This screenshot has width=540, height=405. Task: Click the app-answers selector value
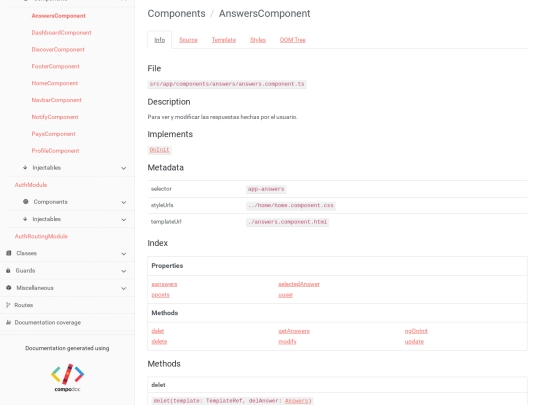click(266, 189)
